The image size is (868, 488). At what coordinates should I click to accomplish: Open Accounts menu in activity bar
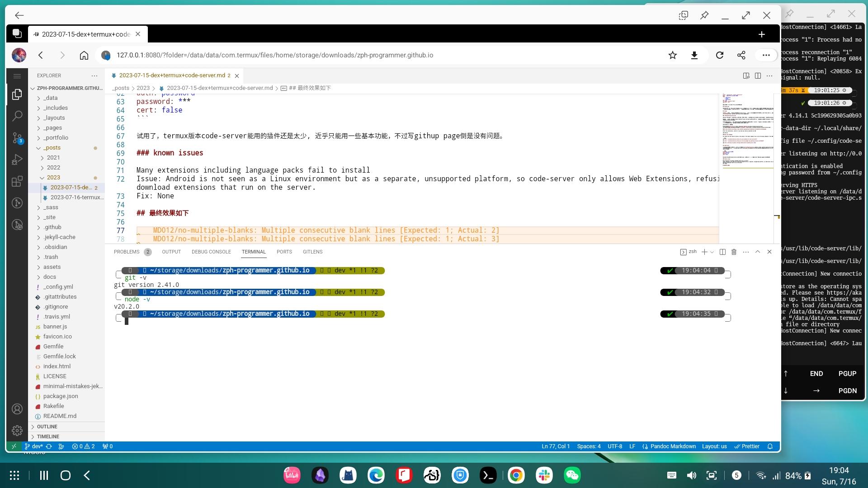[17, 409]
